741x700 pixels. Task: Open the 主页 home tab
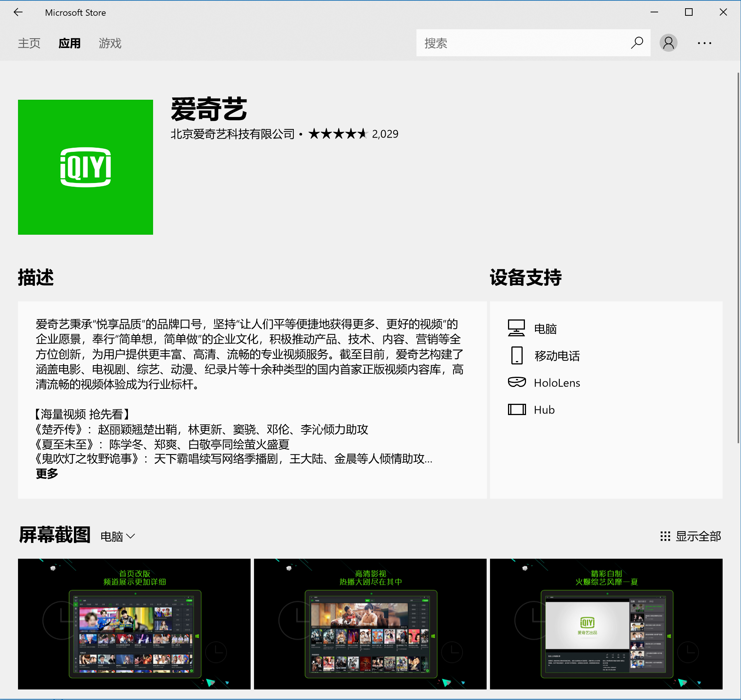click(29, 43)
